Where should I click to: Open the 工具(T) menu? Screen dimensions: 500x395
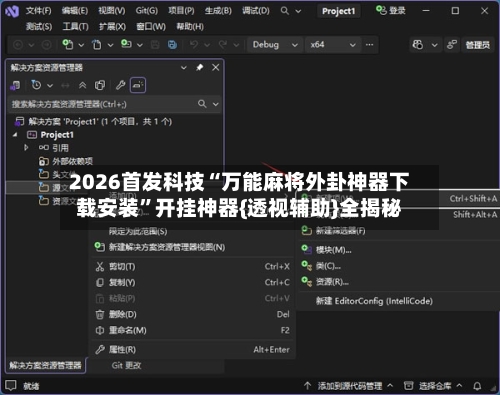76,26
